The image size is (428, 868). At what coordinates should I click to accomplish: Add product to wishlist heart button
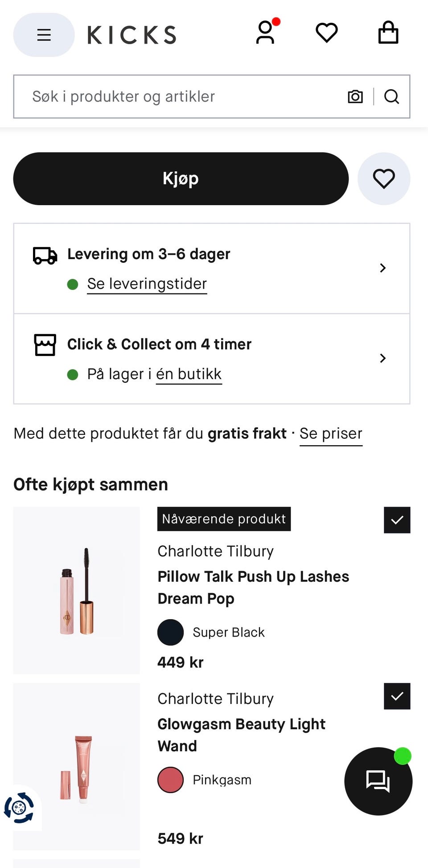click(x=384, y=179)
